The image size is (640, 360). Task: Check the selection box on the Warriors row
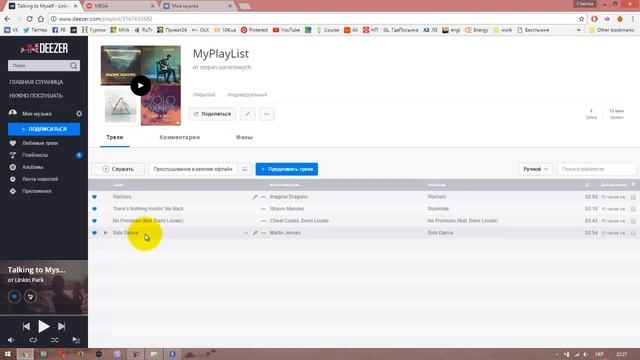point(633,197)
